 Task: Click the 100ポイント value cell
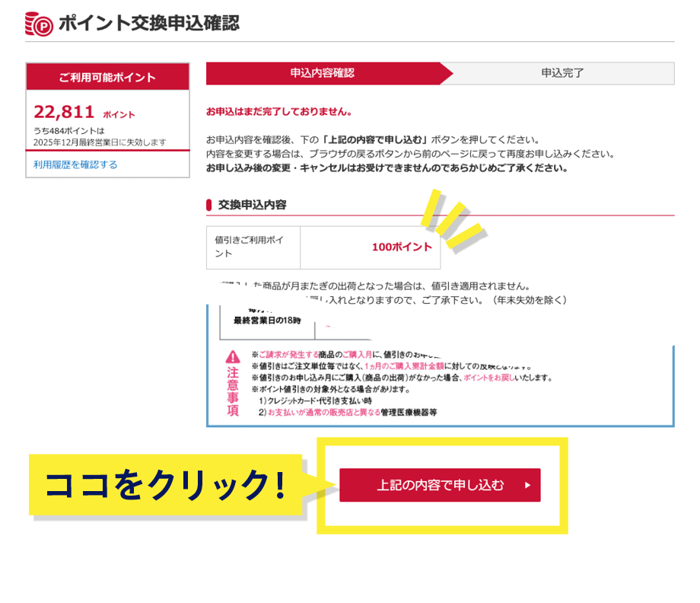pos(371,247)
